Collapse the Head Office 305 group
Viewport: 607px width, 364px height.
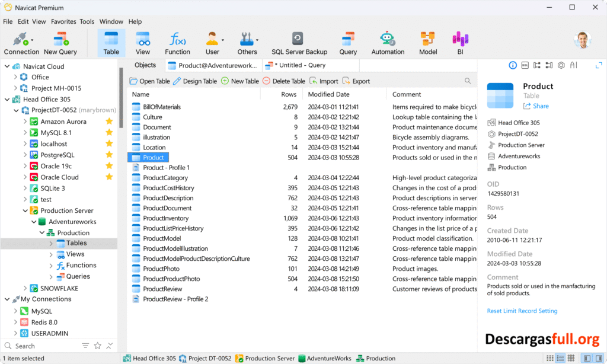click(x=7, y=99)
